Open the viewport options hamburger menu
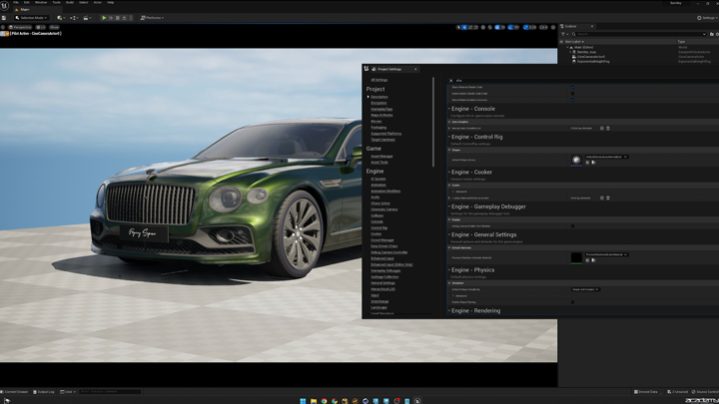The image size is (719, 404). [3, 27]
